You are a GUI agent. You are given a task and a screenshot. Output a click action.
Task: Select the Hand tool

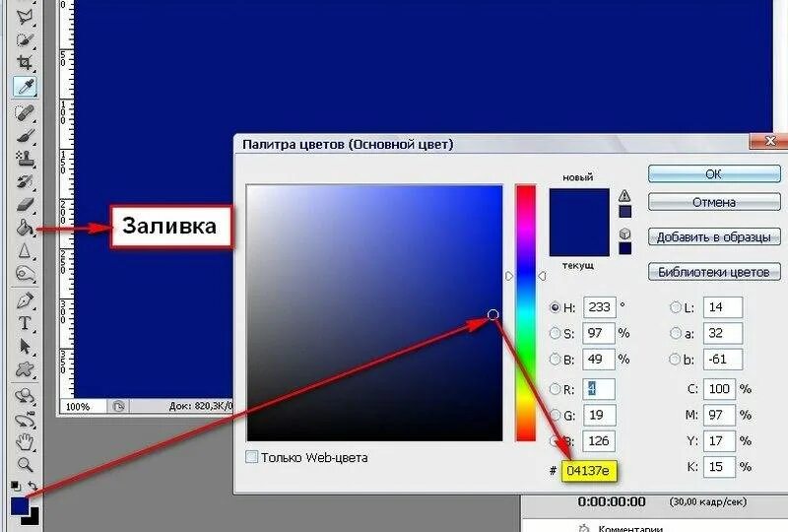[24, 442]
